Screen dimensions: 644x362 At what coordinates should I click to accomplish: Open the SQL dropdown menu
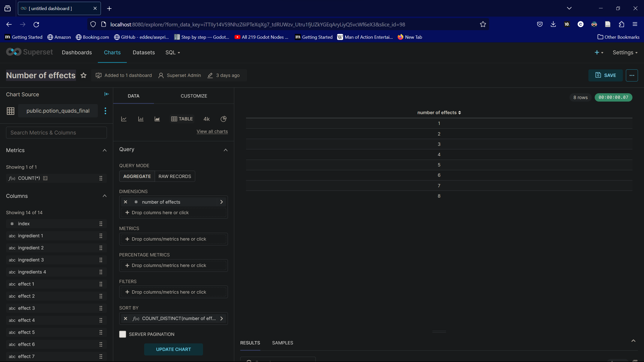pos(173,53)
